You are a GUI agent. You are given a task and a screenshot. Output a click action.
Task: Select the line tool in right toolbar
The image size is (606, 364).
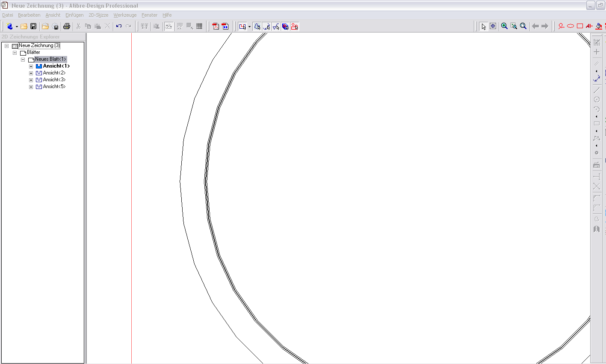tap(597, 90)
